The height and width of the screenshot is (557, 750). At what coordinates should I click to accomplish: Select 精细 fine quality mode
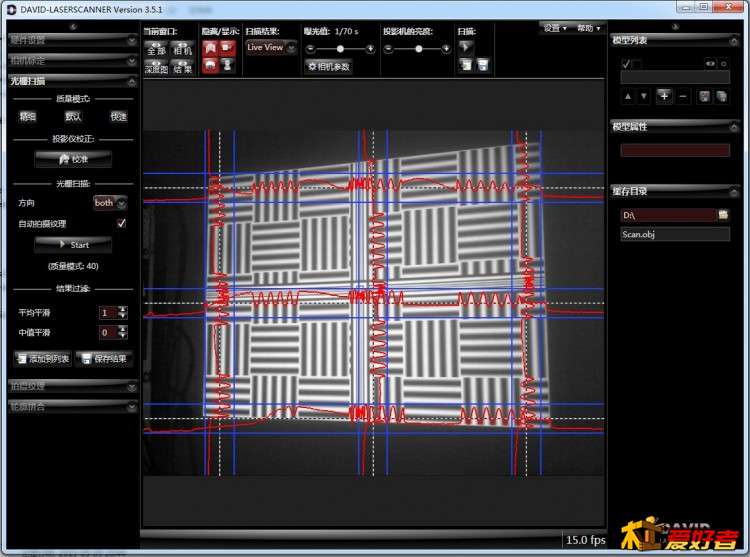tap(27, 116)
